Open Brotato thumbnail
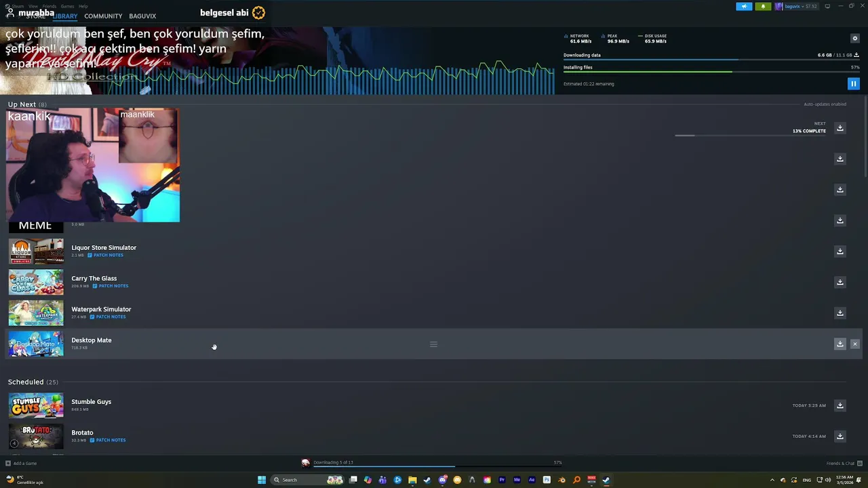868x488 pixels. (x=36, y=436)
